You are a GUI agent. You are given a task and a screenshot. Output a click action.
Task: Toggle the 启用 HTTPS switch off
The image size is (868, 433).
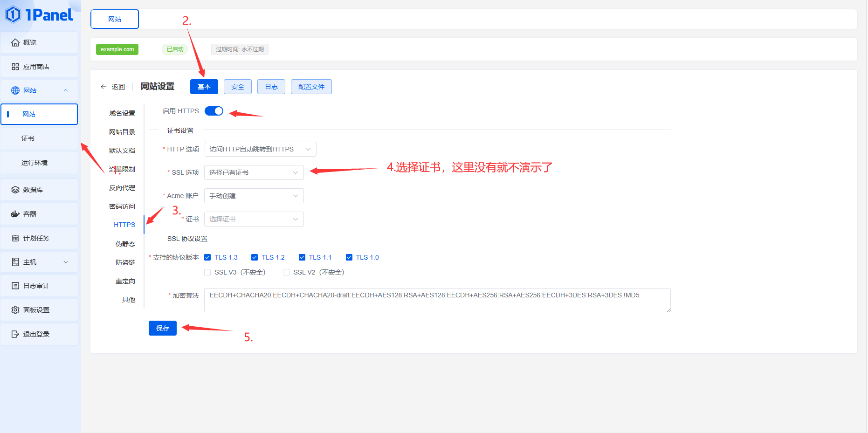click(214, 111)
